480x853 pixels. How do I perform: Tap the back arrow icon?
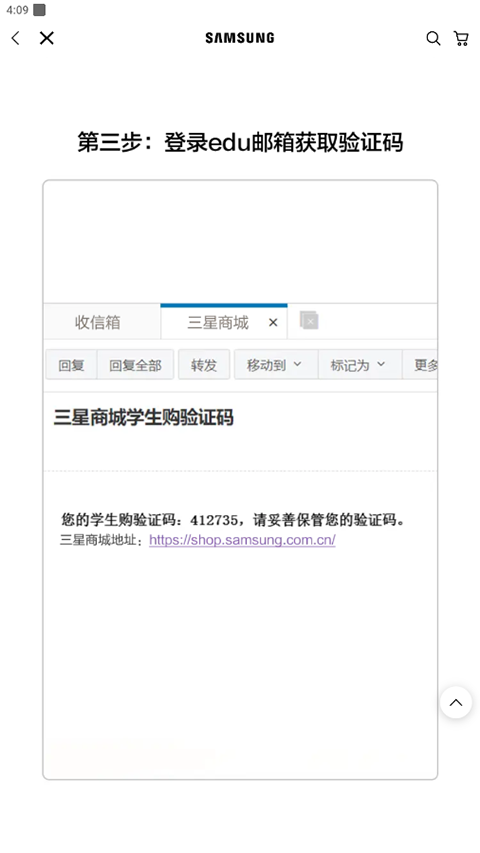point(15,38)
